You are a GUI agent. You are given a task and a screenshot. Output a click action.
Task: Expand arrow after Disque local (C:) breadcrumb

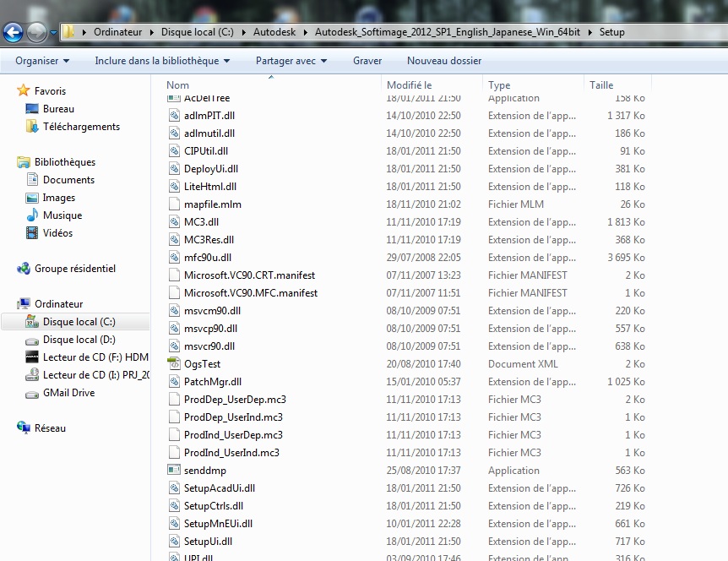pos(244,32)
